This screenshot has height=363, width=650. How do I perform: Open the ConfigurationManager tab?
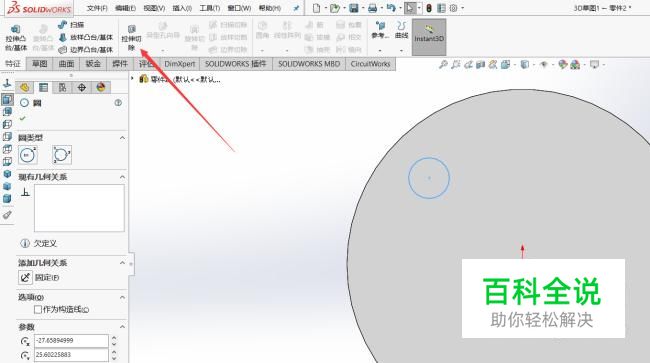62,87
